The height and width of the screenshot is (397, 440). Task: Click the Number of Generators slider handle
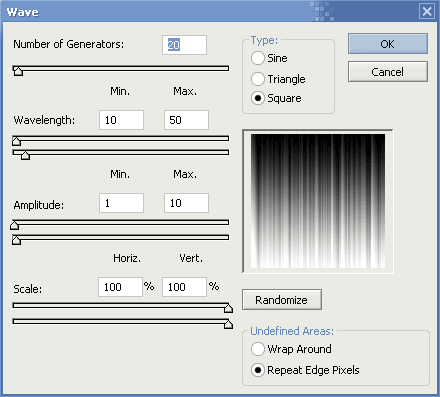(x=18, y=71)
